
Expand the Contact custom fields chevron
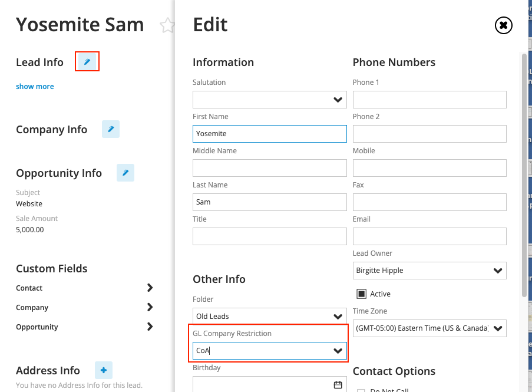pyautogui.click(x=150, y=288)
